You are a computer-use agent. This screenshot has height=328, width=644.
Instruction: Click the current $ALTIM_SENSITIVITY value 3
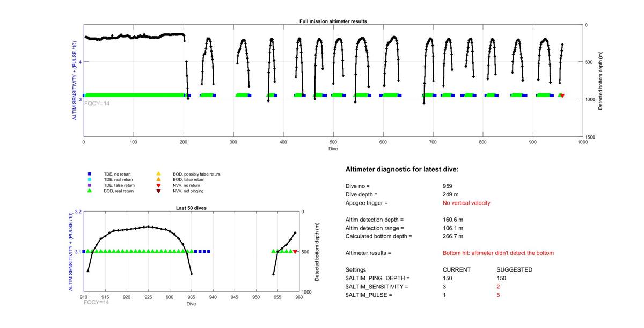pos(444,287)
